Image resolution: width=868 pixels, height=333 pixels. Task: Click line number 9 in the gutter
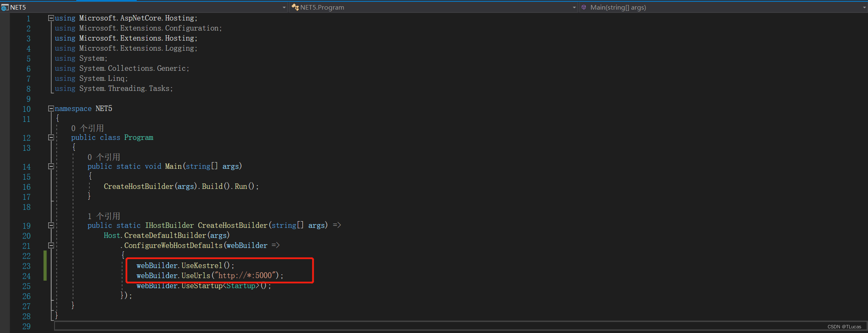[x=28, y=99]
